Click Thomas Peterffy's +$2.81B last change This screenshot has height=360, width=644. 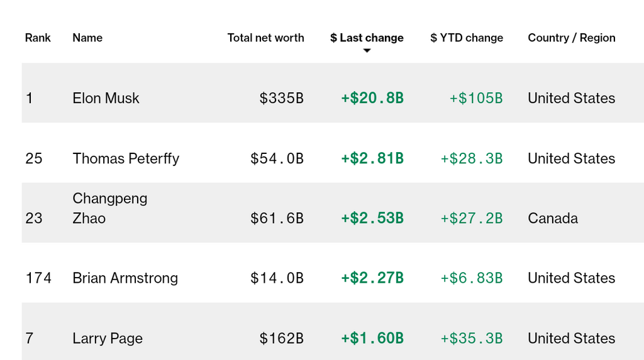pos(372,158)
